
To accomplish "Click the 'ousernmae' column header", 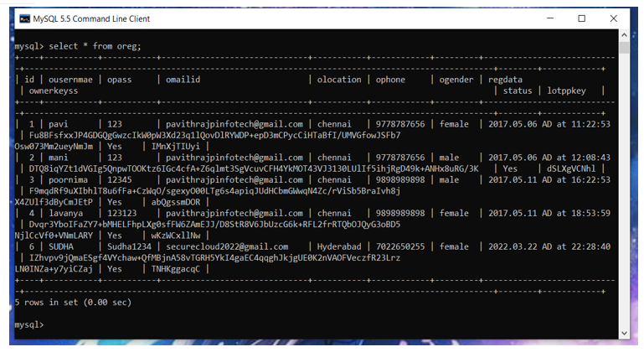I will [x=70, y=80].
